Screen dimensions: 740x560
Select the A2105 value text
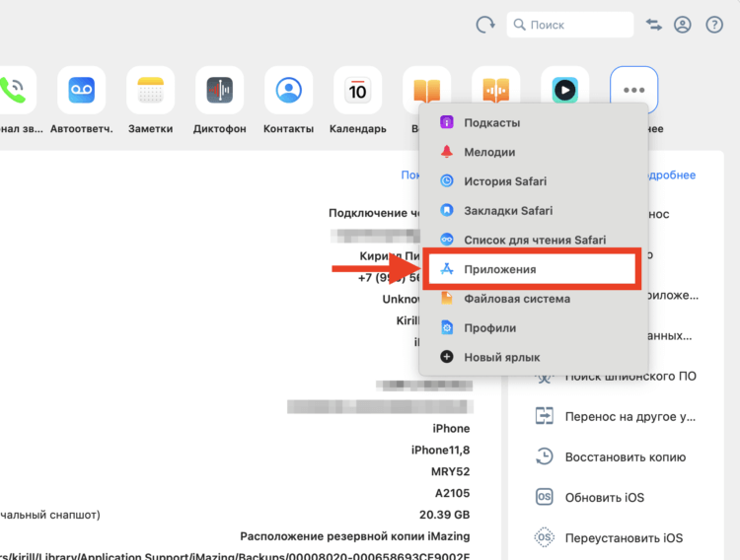click(x=452, y=494)
